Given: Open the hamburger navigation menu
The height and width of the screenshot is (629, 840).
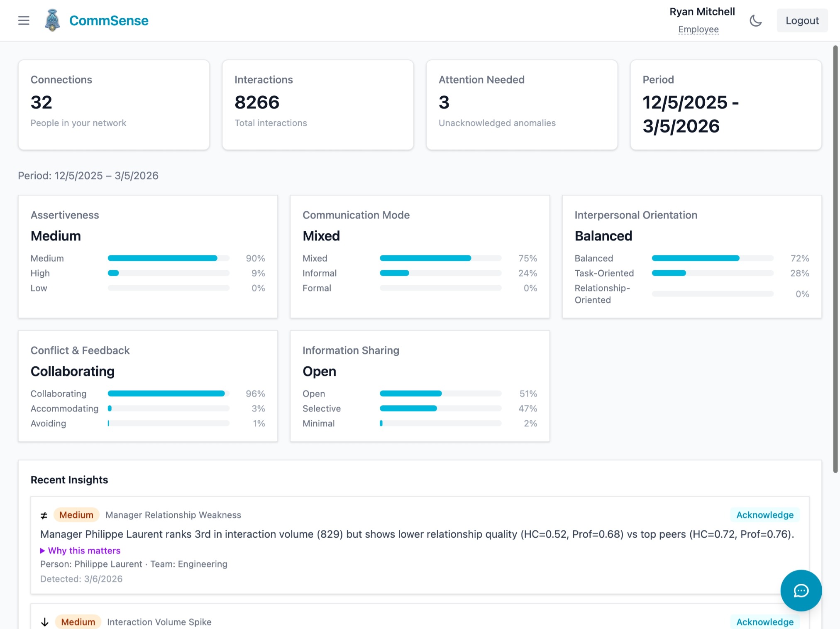Looking at the screenshot, I should click(x=23, y=20).
